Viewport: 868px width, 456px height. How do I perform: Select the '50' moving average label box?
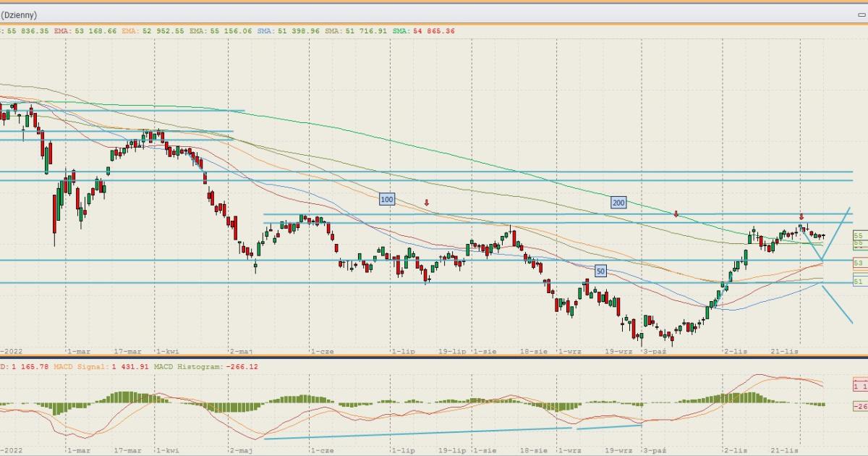[600, 271]
